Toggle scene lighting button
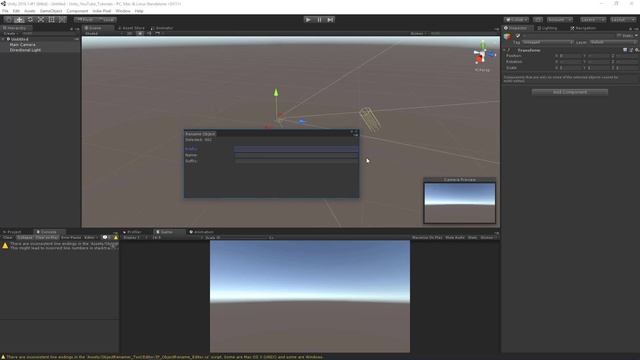 coord(140,33)
